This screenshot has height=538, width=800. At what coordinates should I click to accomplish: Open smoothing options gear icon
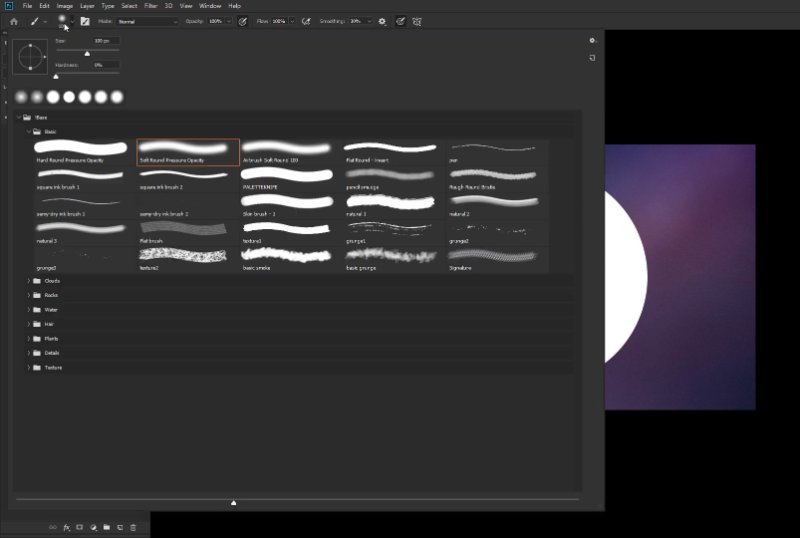point(381,20)
